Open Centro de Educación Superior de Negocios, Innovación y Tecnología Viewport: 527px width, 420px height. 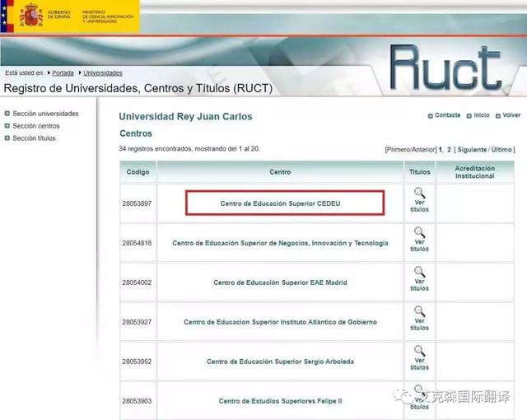click(280, 243)
